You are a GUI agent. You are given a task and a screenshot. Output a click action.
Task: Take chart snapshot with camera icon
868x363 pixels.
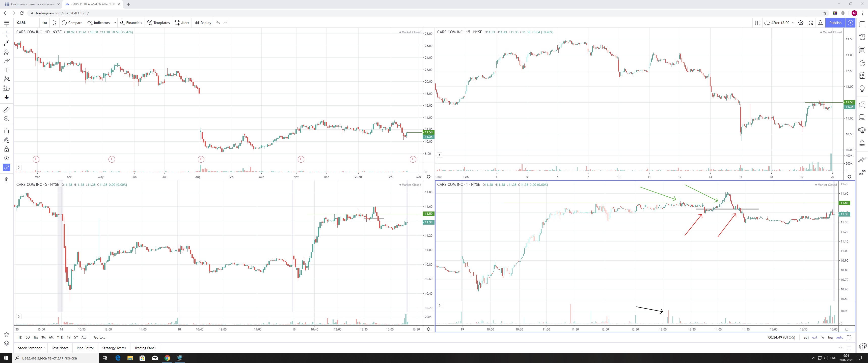click(821, 22)
